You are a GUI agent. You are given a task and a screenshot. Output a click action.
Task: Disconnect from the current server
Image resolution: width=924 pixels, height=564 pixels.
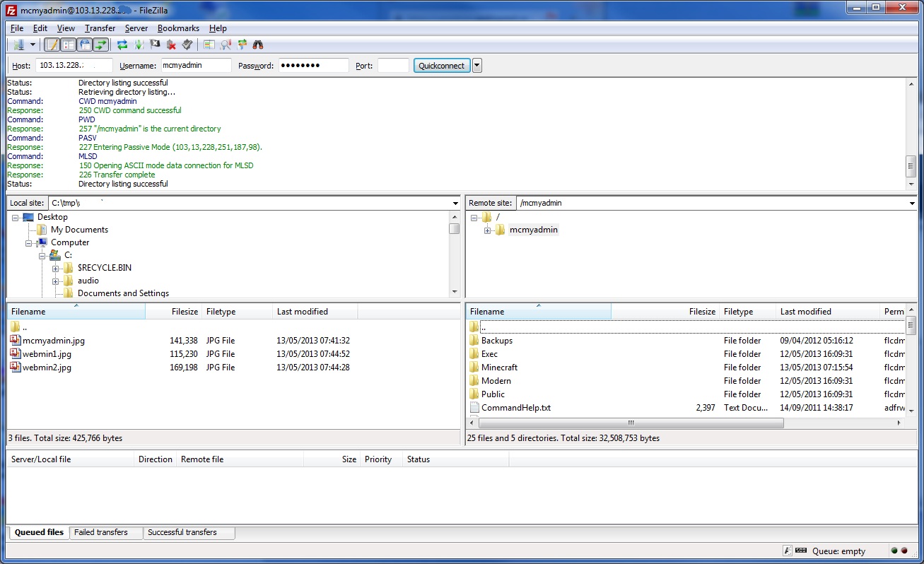click(x=171, y=45)
